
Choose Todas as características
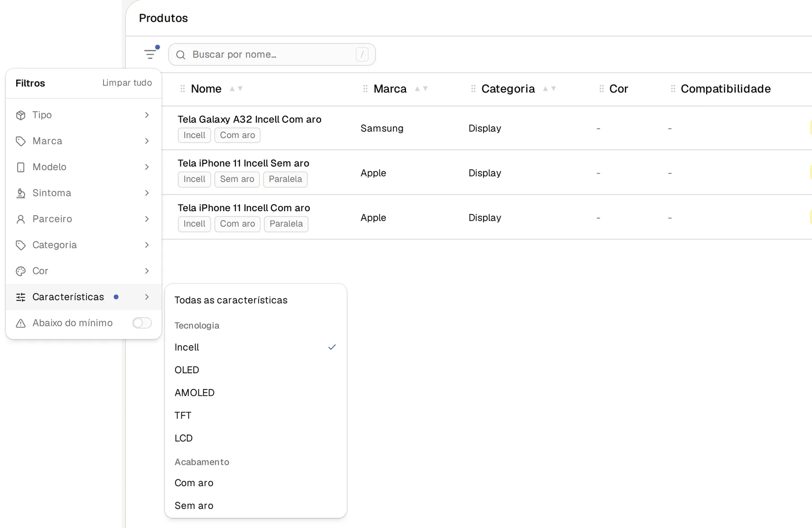pos(256,300)
